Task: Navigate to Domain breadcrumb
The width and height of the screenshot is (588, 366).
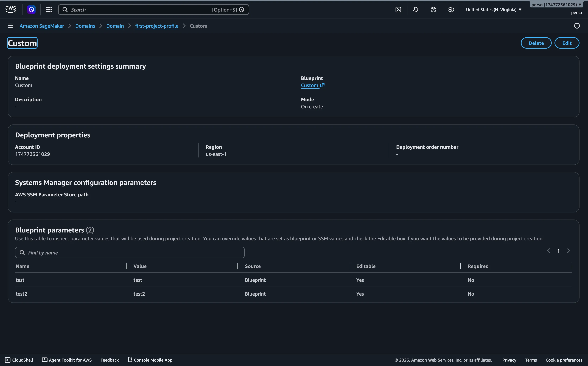Action: pos(115,26)
